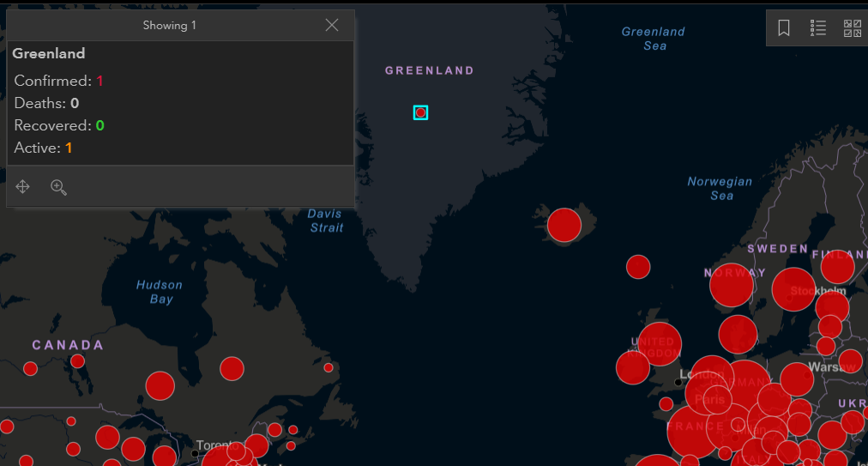Image resolution: width=868 pixels, height=466 pixels.
Task: Click the Confirmed count value in popup
Action: click(99, 81)
